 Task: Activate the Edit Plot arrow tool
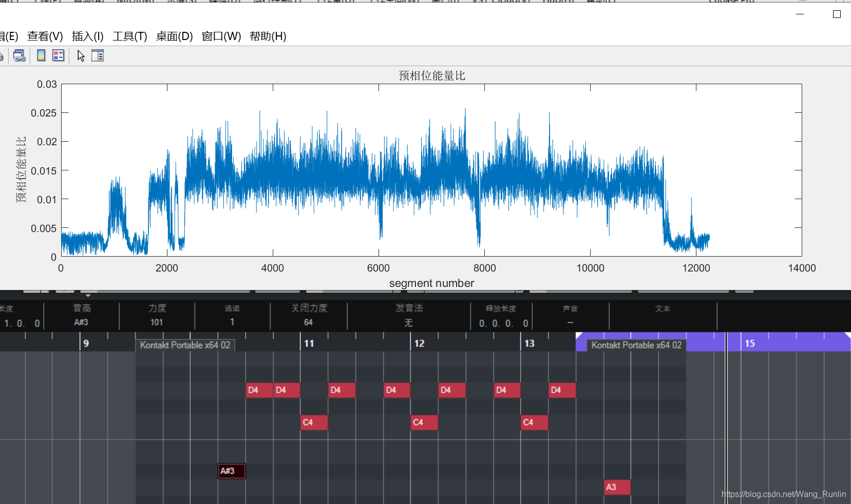coord(81,55)
